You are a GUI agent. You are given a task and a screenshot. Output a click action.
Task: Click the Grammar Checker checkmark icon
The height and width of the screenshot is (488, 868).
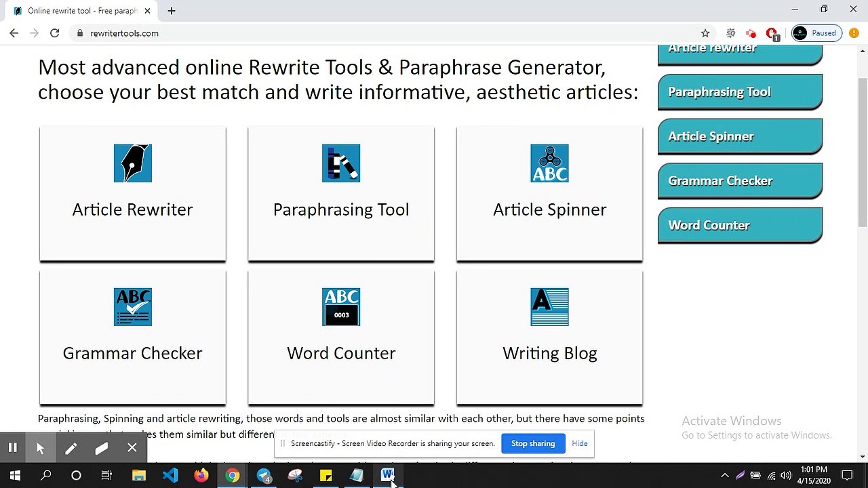point(133,307)
